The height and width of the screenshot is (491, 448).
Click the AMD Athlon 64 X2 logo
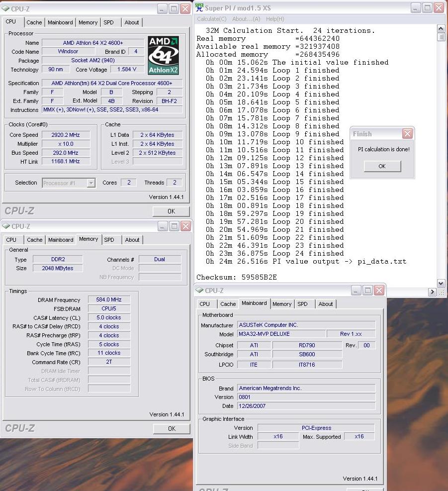point(163,55)
